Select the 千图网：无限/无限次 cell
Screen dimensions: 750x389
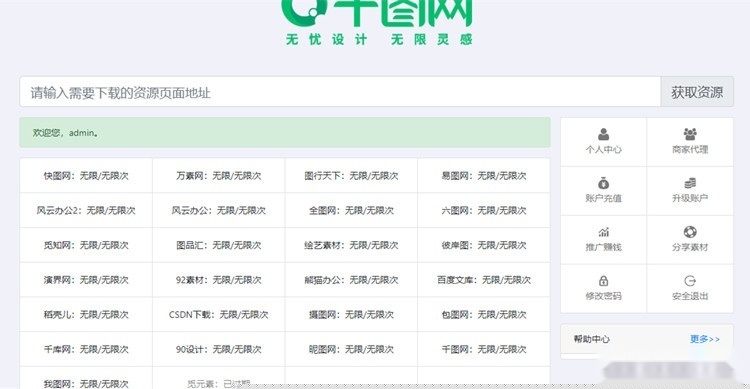[x=484, y=349]
